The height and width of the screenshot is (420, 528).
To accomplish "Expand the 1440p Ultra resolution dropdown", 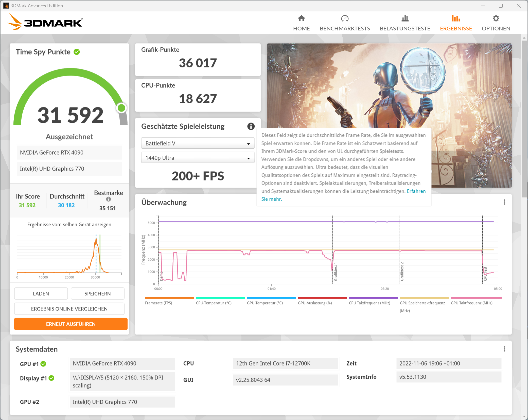I will pos(198,158).
